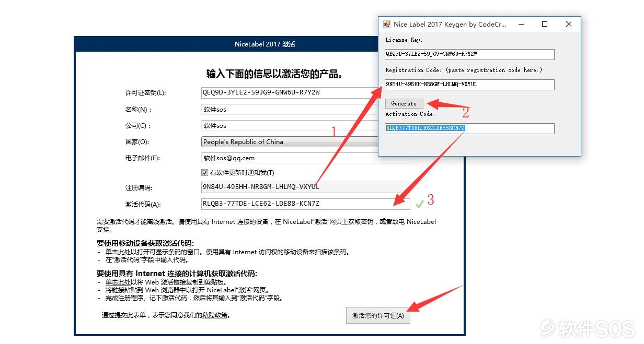Toggle the 有软件更新时通知我 checkbox
Screen dimensions: 644x344
[x=204, y=173]
